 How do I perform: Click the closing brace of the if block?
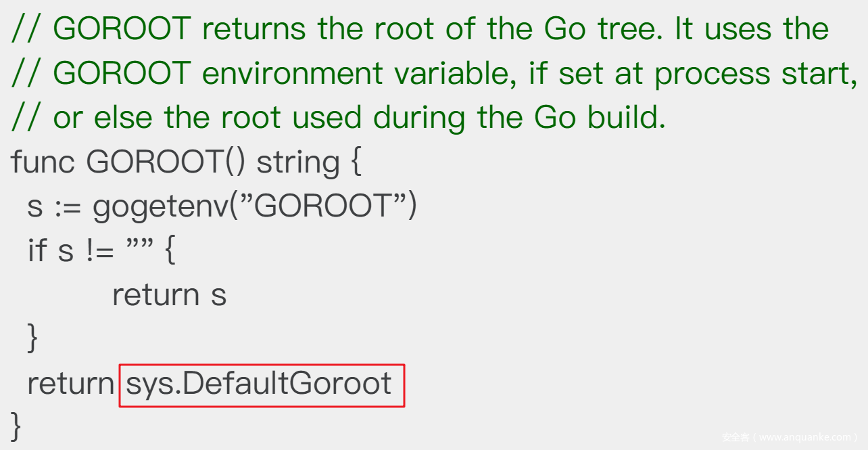click(32, 338)
